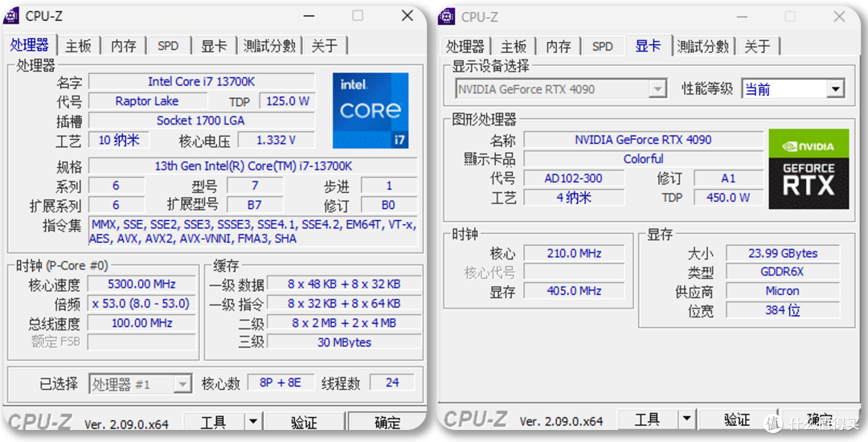Click the 8P + 8E core count value
Screen dimensions: 868x442
pos(280,383)
